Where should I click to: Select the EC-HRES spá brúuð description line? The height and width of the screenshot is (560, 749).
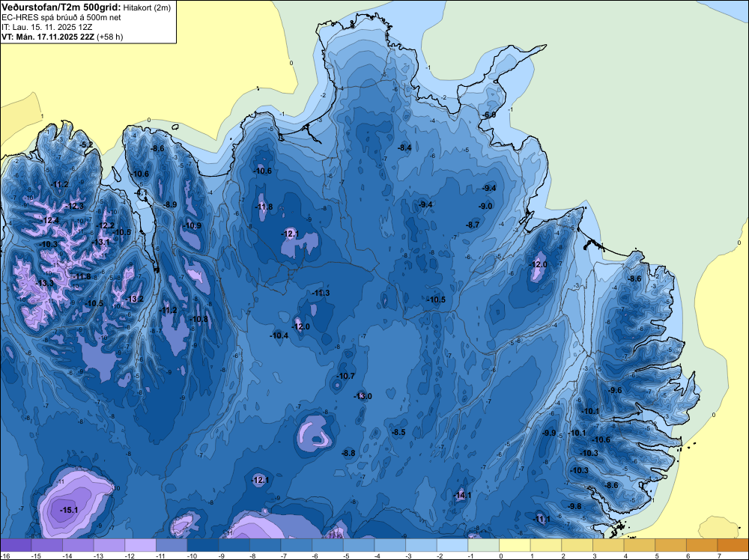pyautogui.click(x=61, y=18)
